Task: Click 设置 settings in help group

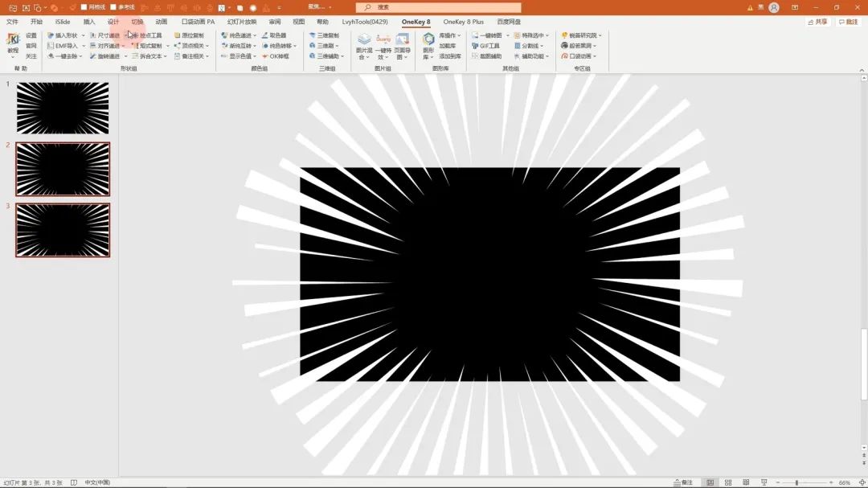Action: click(31, 35)
